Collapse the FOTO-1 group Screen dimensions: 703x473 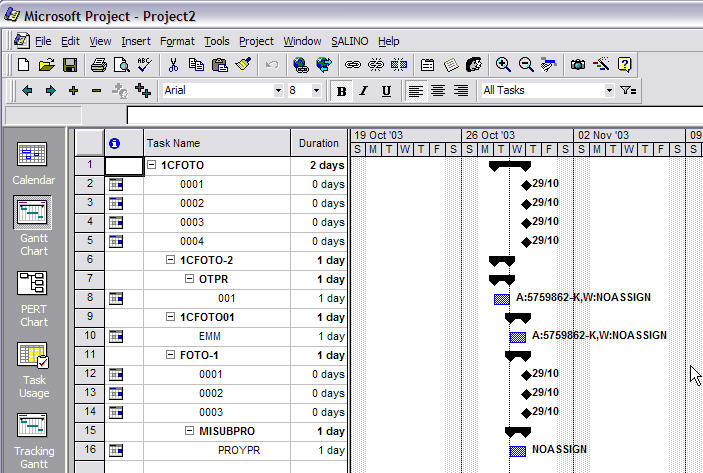170,355
